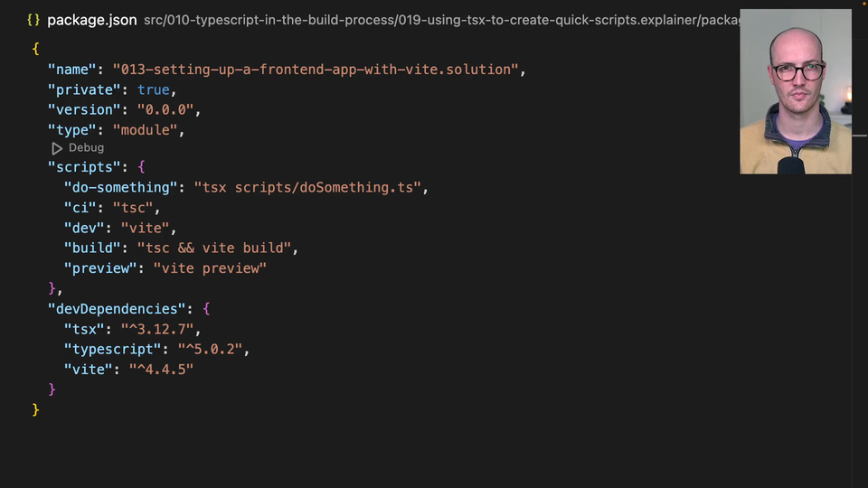Click the Debug code lens link
This screenshot has width=868, height=488.
(x=86, y=148)
